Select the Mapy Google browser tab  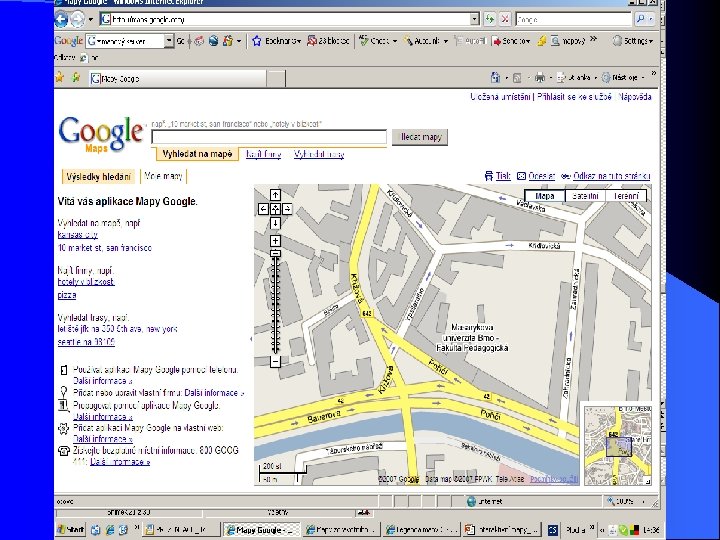click(177, 79)
